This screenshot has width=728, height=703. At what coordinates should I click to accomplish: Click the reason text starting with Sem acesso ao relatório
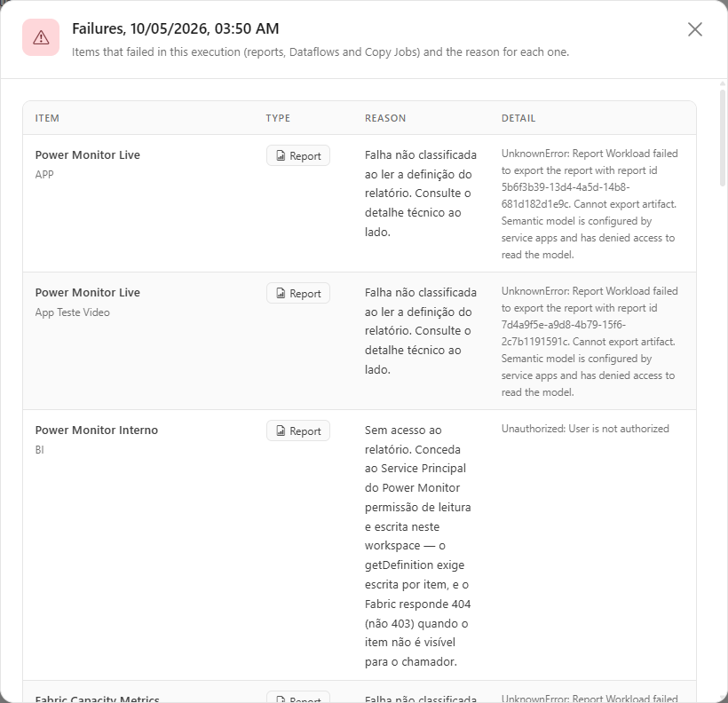tap(417, 546)
